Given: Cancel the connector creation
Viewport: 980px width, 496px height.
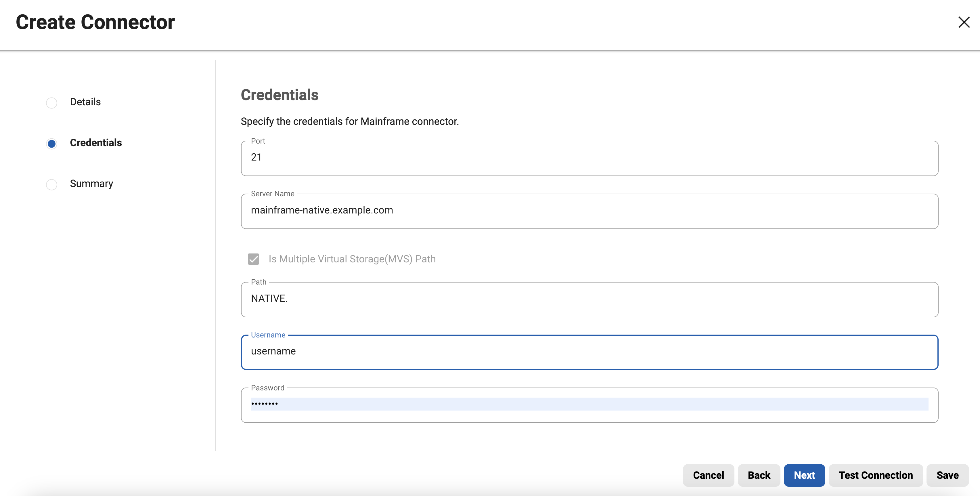Looking at the screenshot, I should coord(708,475).
